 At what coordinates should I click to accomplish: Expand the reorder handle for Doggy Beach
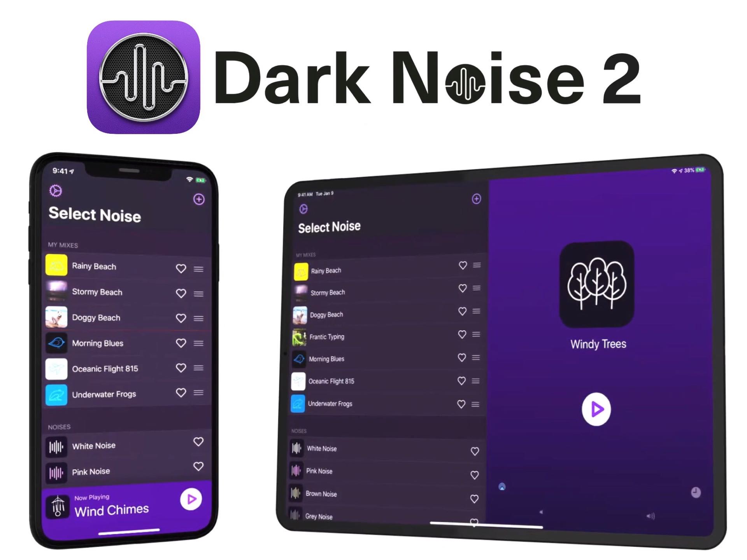tap(202, 318)
